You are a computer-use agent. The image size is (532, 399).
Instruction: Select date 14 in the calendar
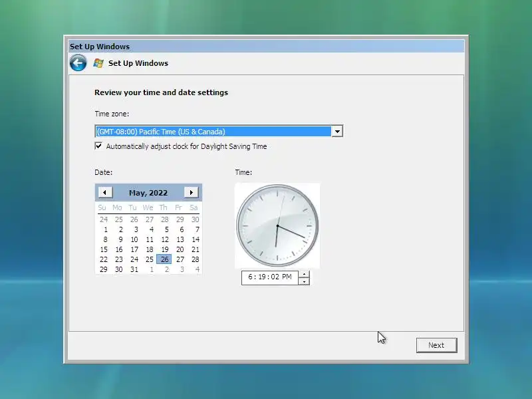coord(196,239)
